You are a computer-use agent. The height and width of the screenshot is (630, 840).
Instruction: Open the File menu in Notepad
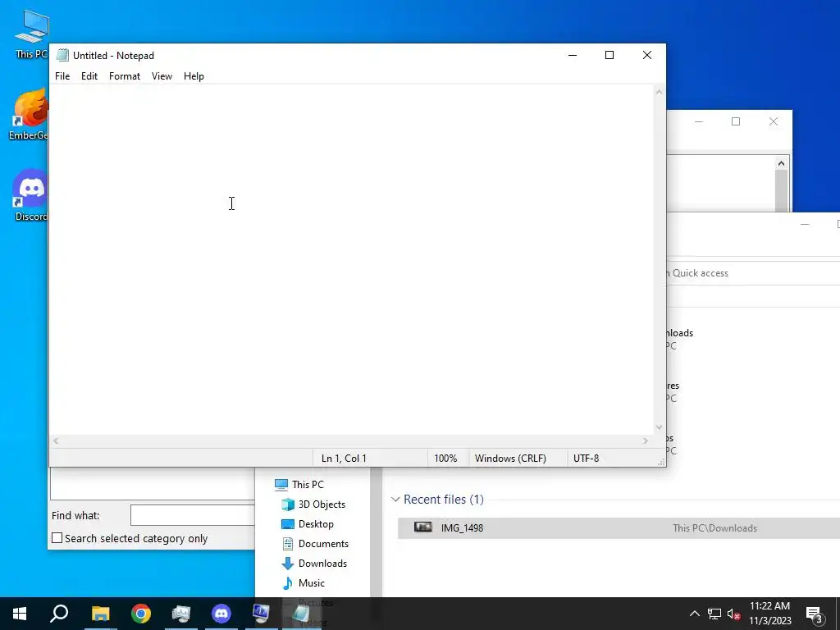pos(62,76)
